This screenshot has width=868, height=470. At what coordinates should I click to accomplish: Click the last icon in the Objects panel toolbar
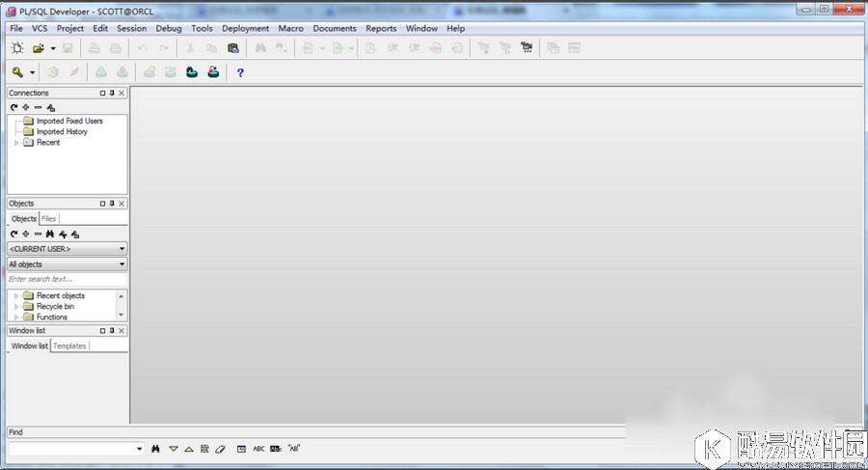point(75,235)
